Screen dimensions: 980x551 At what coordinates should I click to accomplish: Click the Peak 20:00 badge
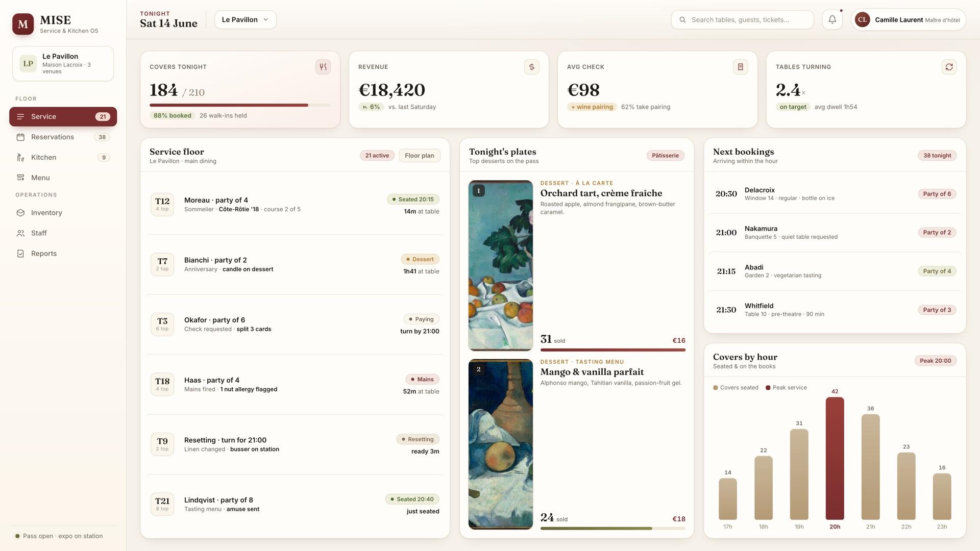[x=936, y=361]
